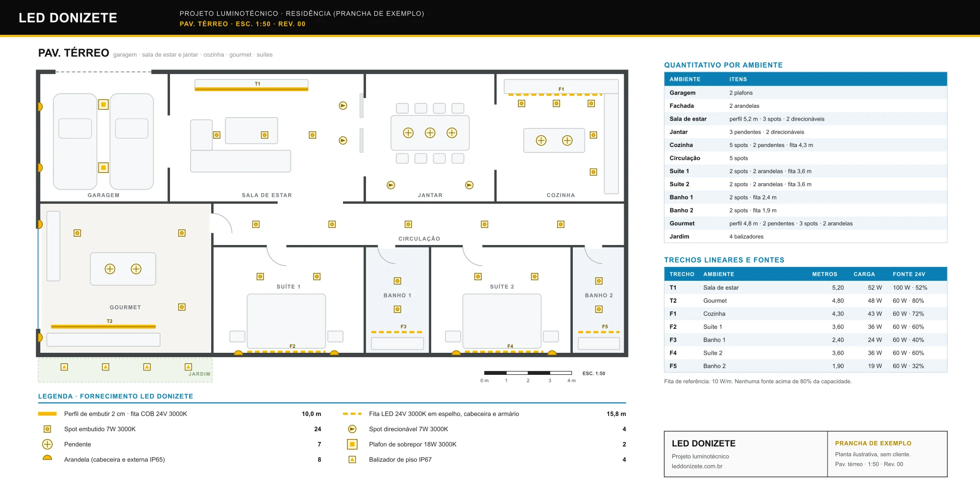980x490 pixels.
Task: Click the upper plafon symbol in the Garagem
Action: click(103, 104)
